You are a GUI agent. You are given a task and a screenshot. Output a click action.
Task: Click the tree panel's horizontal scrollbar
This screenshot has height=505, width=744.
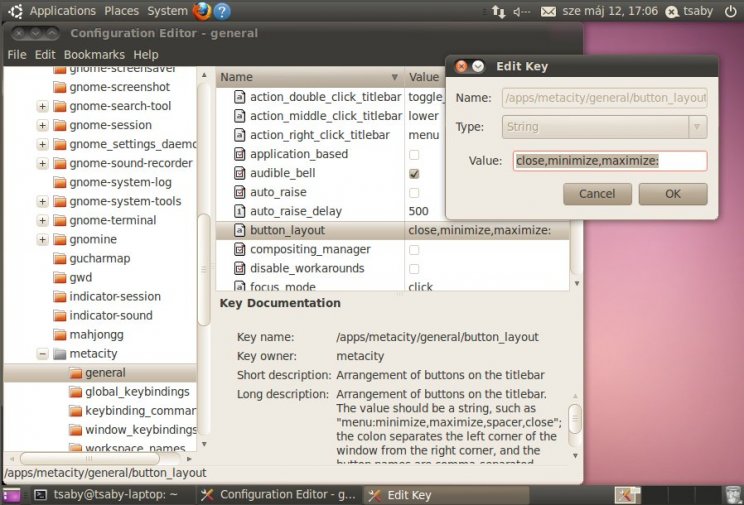(90, 458)
